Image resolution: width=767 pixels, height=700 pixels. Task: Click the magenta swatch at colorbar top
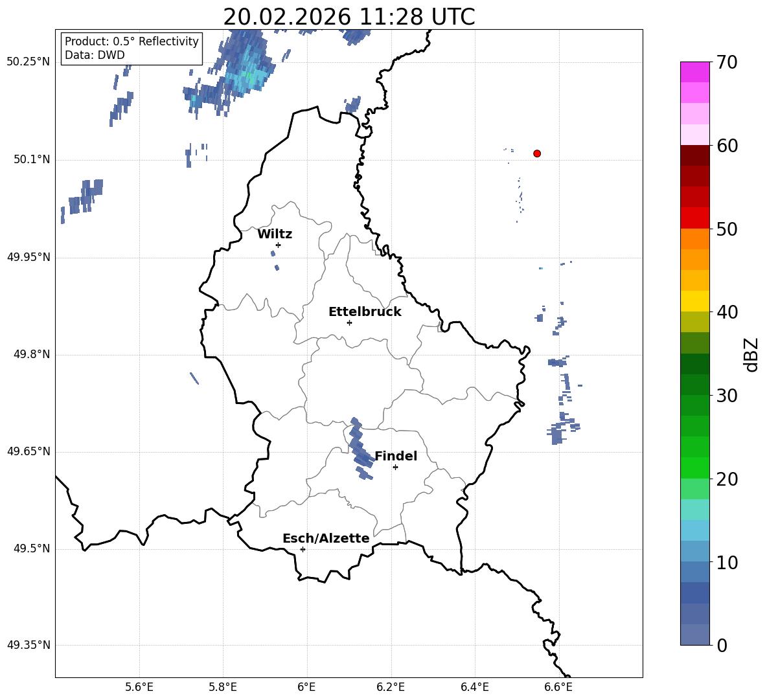(x=695, y=72)
